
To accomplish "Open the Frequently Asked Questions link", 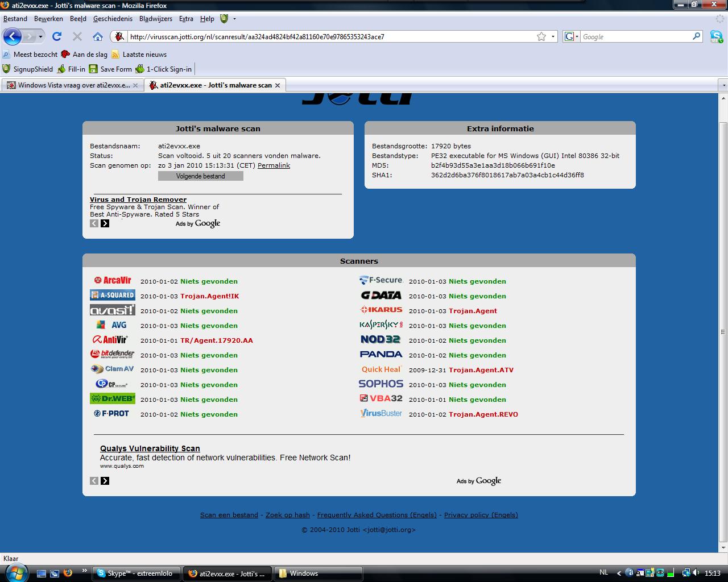I will pos(377,515).
